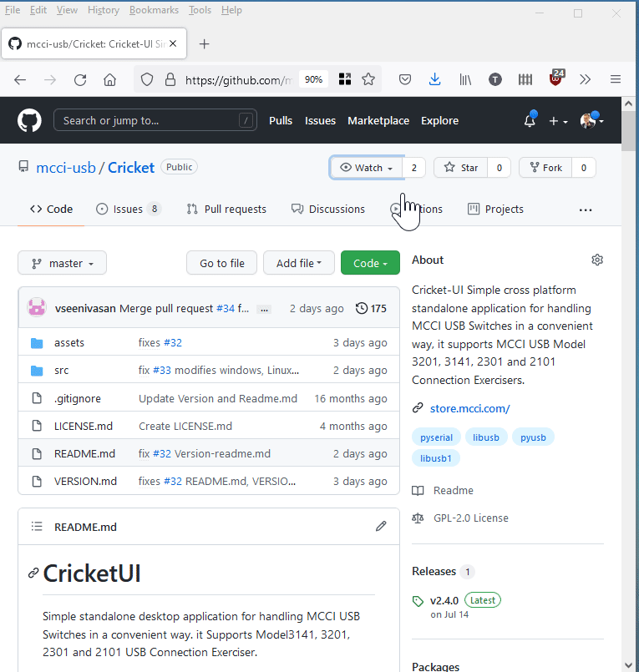639x672 pixels.
Task: Show more toolbar tools chevron
Action: click(x=585, y=79)
